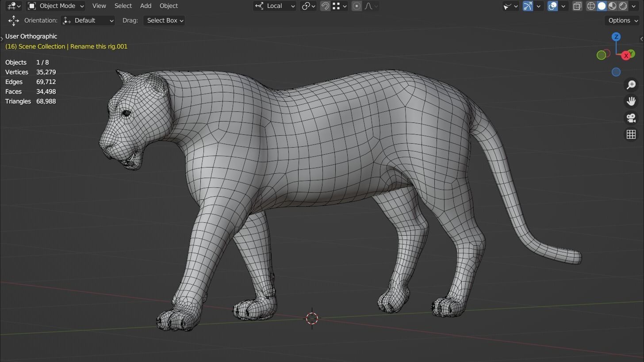Open the editor type selector
Image resolution: width=644 pixels, height=362 pixels.
pyautogui.click(x=14, y=6)
